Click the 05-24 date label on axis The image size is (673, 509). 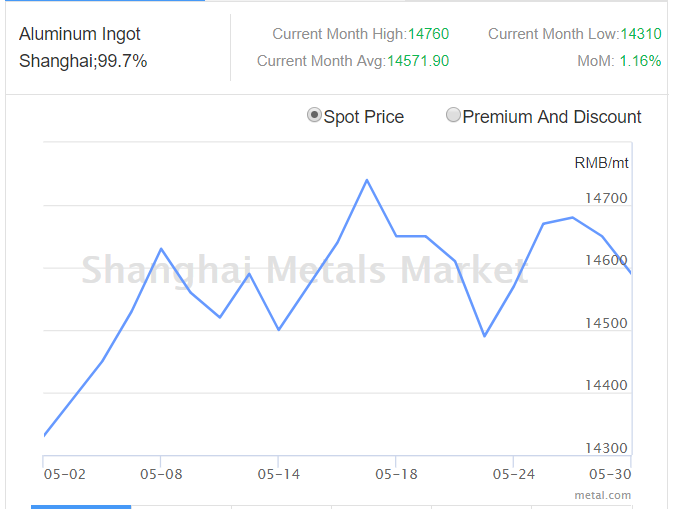[514, 474]
